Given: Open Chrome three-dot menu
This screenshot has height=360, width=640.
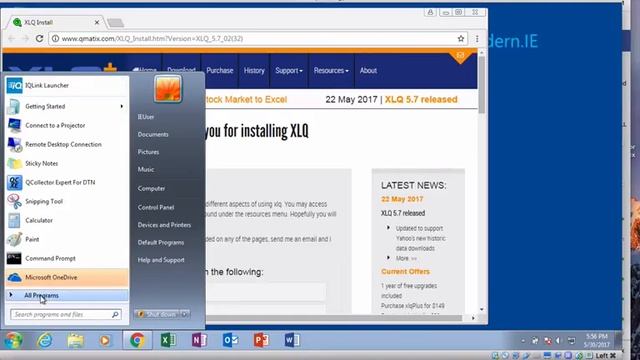Looking at the screenshot, I should (x=477, y=38).
